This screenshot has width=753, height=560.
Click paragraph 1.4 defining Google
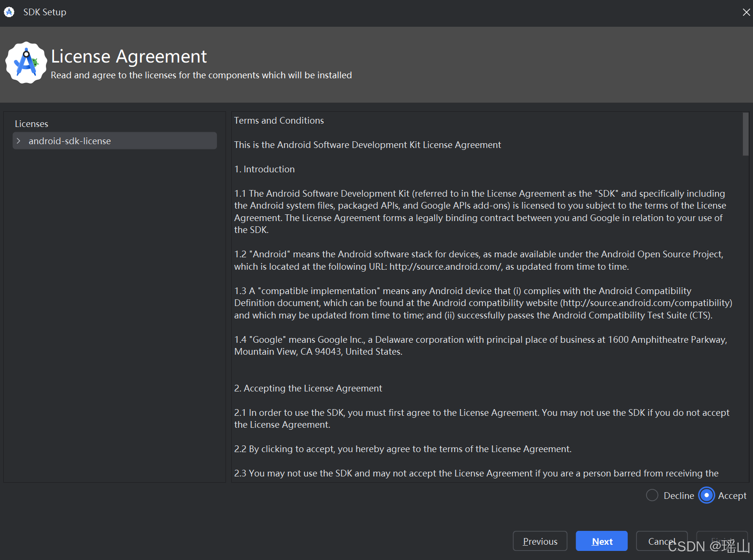[x=481, y=346]
